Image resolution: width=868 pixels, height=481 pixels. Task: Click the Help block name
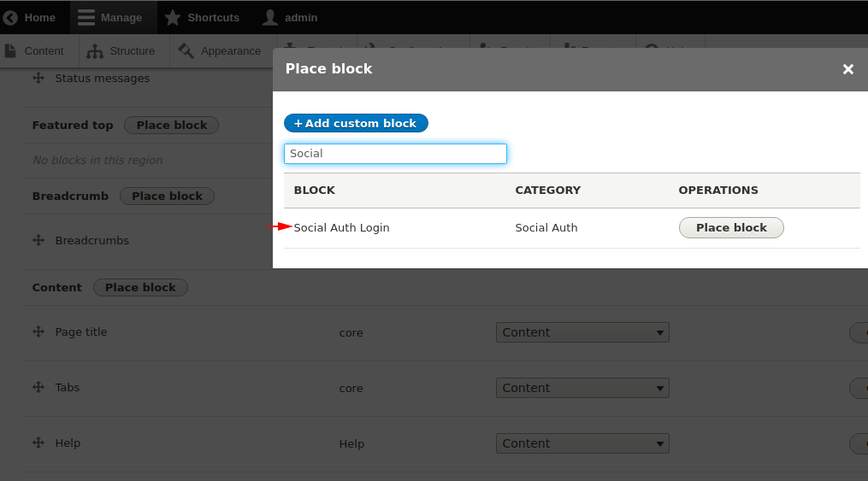tap(68, 443)
